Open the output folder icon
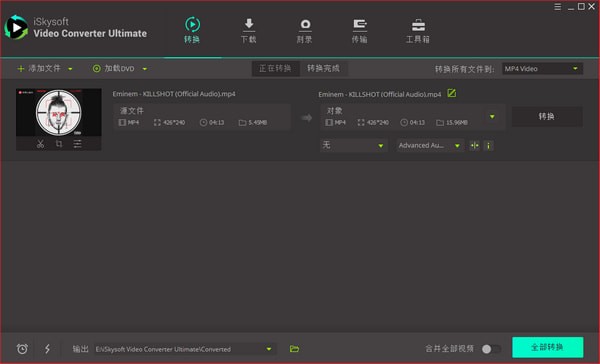This screenshot has width=600, height=364. pos(294,349)
